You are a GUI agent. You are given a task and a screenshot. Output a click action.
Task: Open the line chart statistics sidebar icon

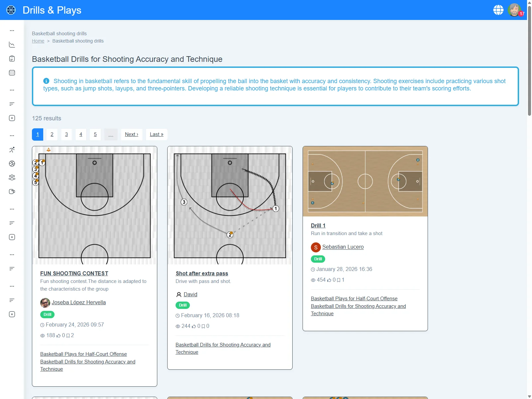(12, 45)
